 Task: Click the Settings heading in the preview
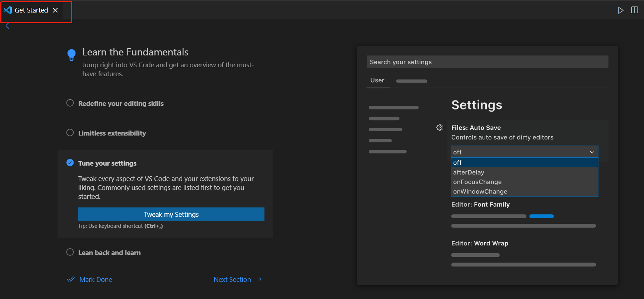477,105
